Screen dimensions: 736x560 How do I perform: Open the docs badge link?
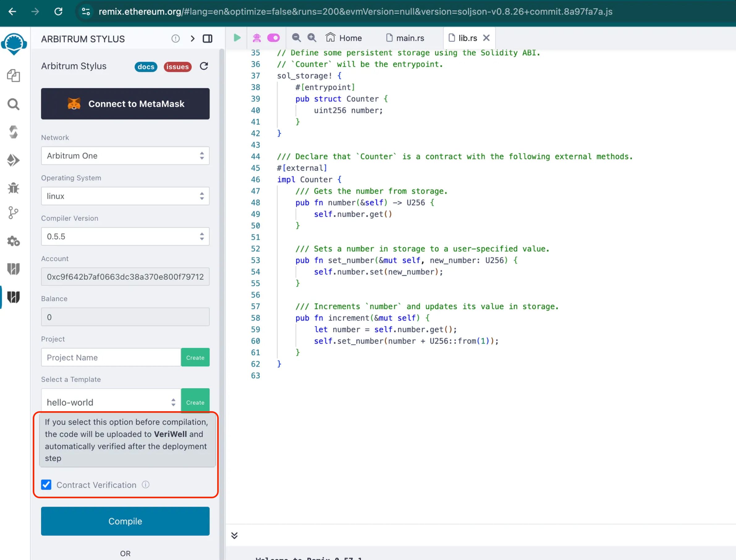click(x=146, y=67)
